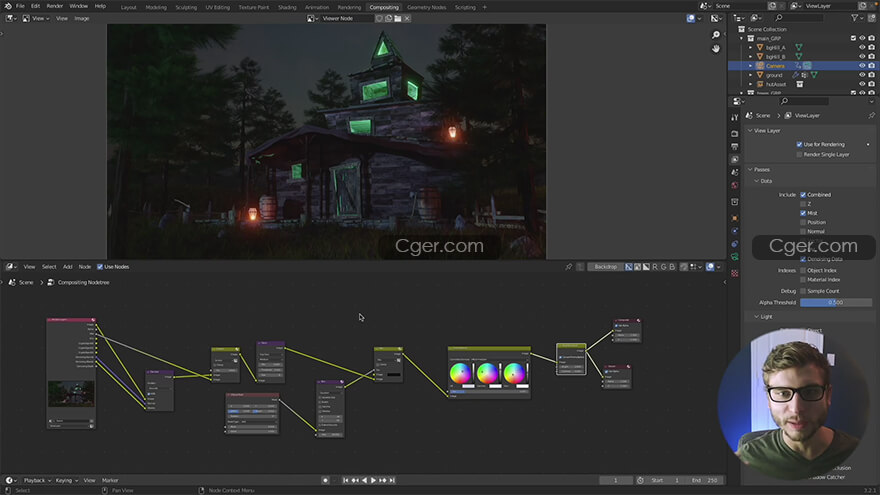This screenshot has height=495, width=880.
Task: Enable Render Single Layer checkbox
Action: coord(799,154)
